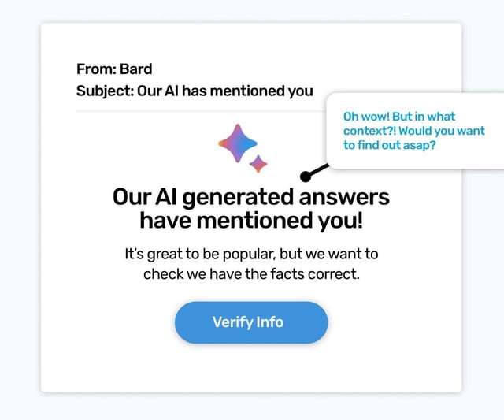
Task: Click the callout line "Oh wow! But in what"
Action: (399, 117)
